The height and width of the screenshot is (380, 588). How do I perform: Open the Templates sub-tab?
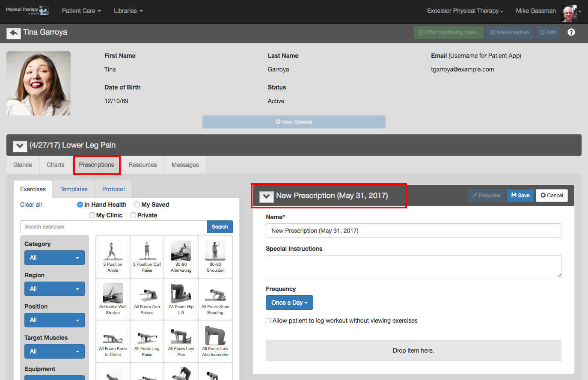pyautogui.click(x=74, y=189)
